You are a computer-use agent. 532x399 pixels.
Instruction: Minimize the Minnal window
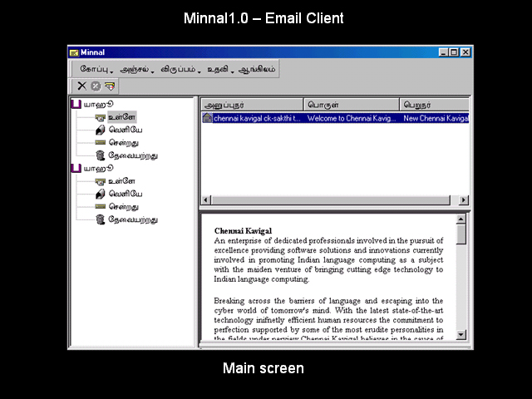pos(443,52)
